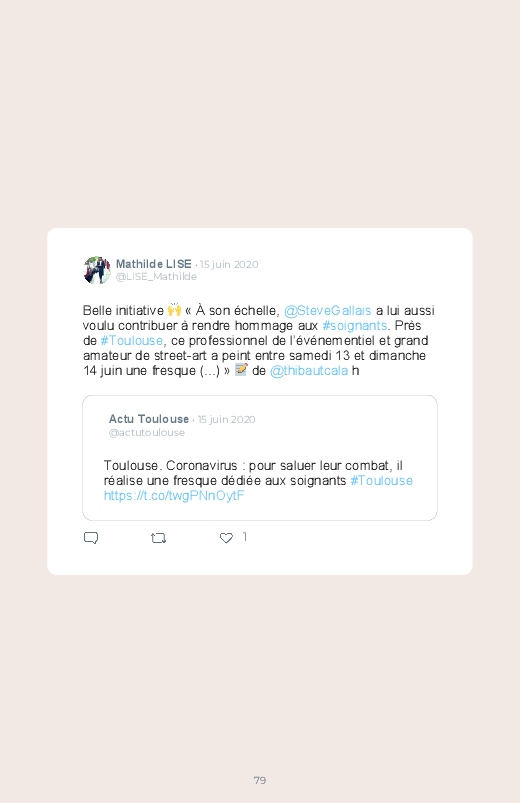Image resolution: width=520 pixels, height=803 pixels.
Task: Click the Actu Toulouse account name
Action: point(149,419)
